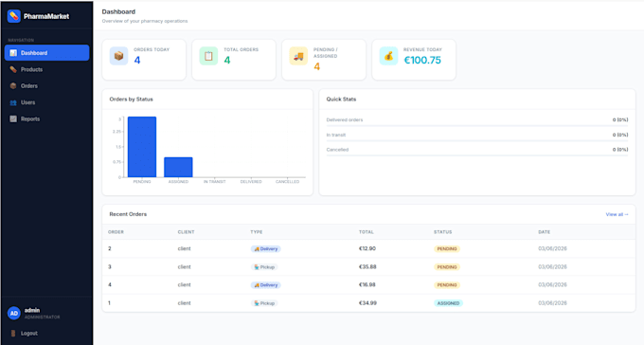Screen dimensions: 644x345
Task: Click the money bag icon on Revenue Today card
Action: 388,56
